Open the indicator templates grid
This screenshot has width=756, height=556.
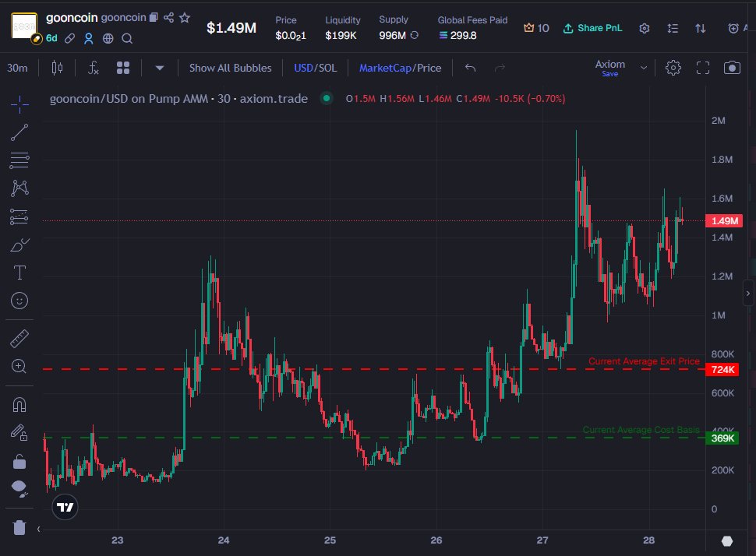123,68
